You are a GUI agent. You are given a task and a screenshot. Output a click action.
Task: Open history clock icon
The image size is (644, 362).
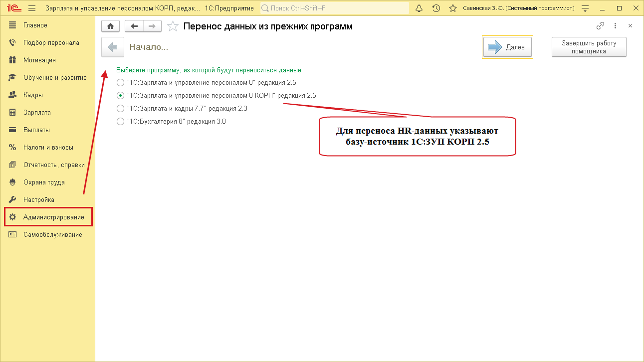436,8
